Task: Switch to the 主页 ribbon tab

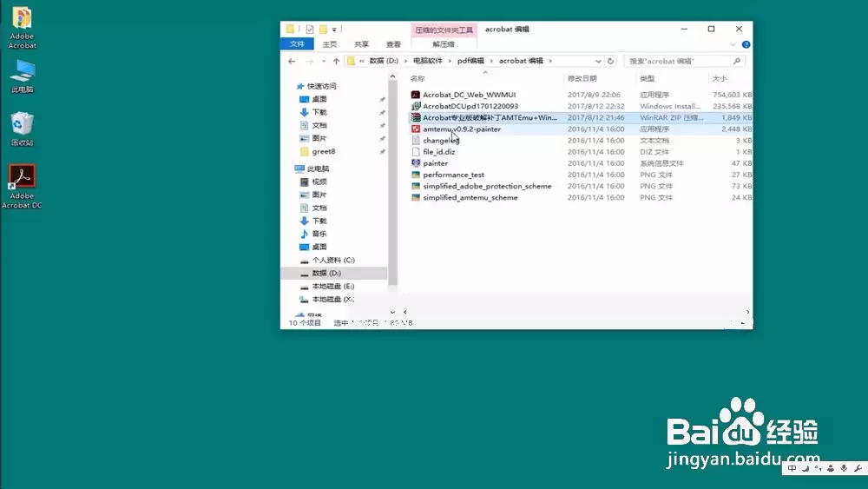Action: [x=329, y=44]
